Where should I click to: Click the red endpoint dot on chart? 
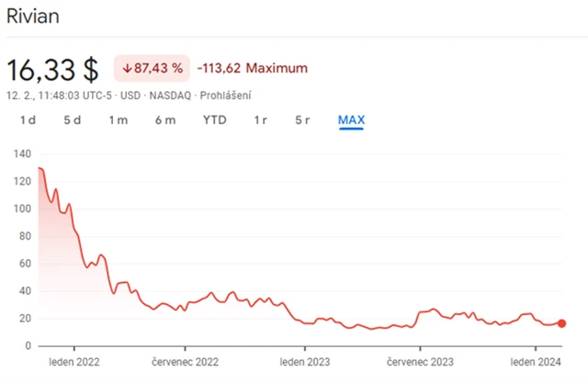coord(562,323)
